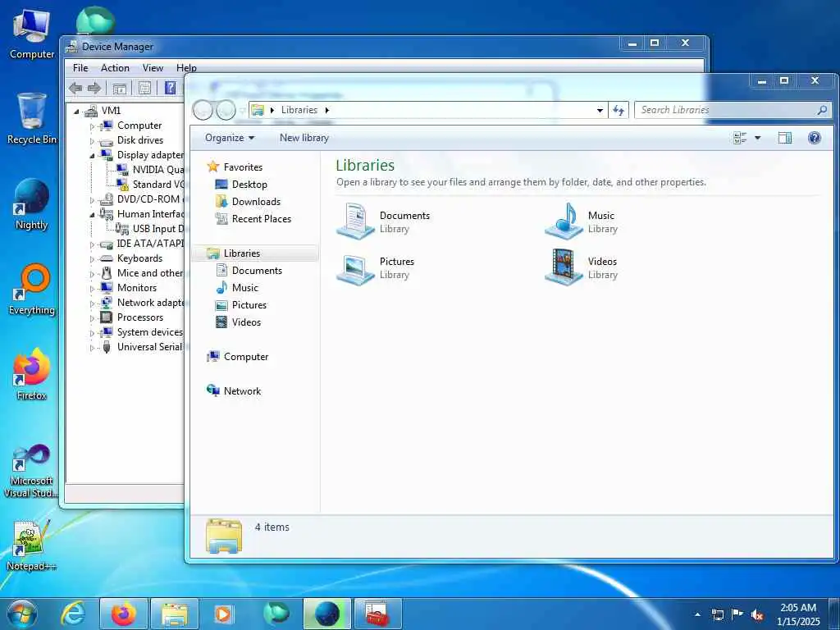840x630 pixels.
Task: Open Recycle Bin desktop icon
Action: click(32, 119)
